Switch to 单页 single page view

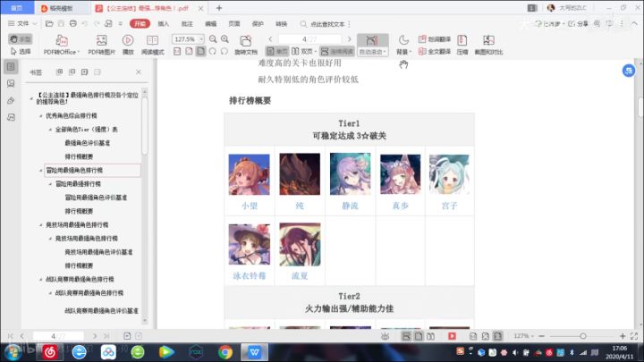click(277, 51)
